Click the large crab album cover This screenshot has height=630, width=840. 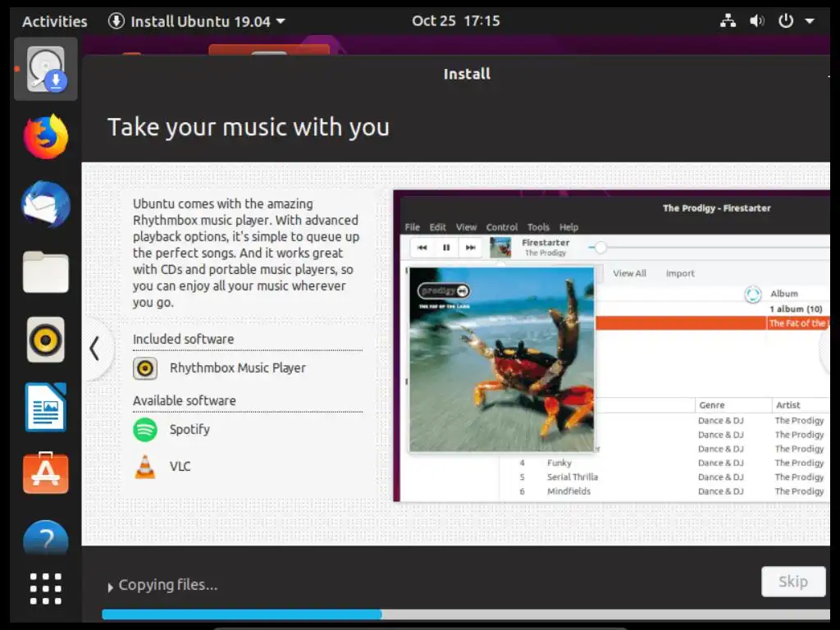pyautogui.click(x=502, y=359)
